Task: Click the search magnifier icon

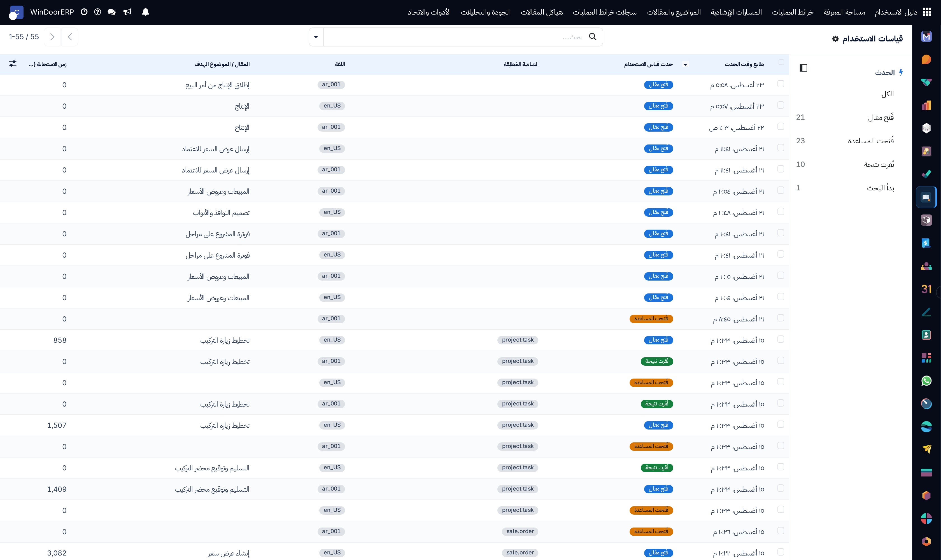Action: click(x=593, y=37)
